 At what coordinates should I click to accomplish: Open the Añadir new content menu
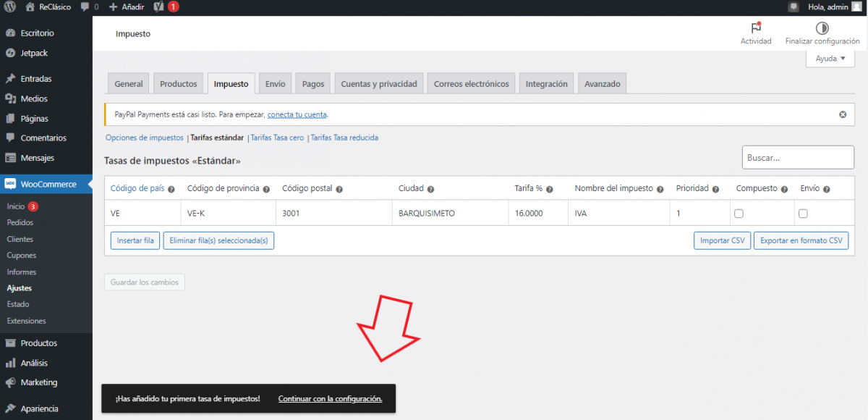[x=127, y=7]
